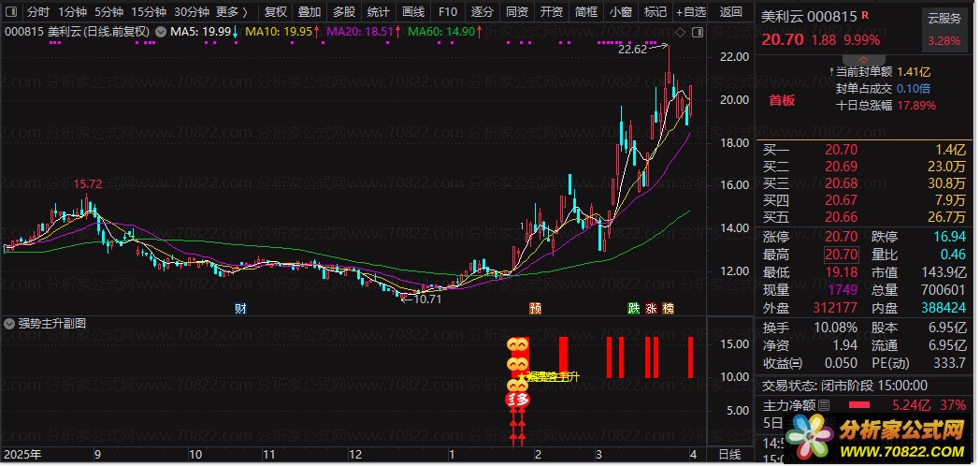This screenshot has height=467, width=980.
Task: Click the 买二 price 20.69 row
Action: click(864, 167)
